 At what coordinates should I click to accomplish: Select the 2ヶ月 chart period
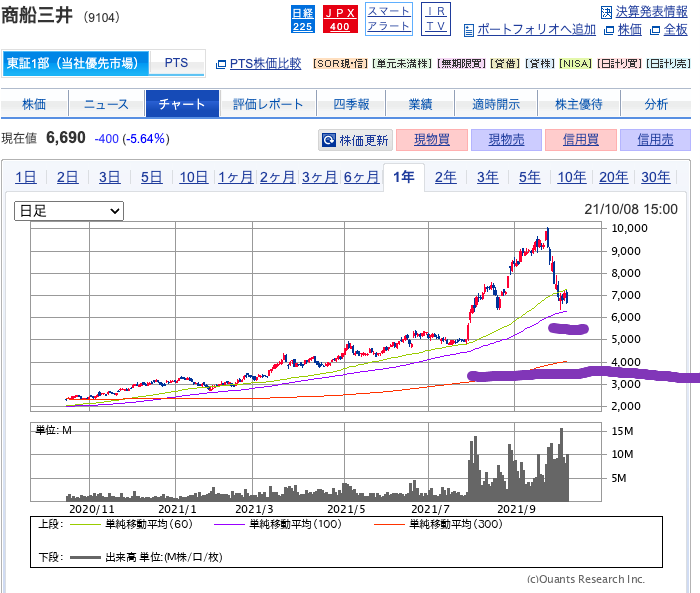click(277, 177)
